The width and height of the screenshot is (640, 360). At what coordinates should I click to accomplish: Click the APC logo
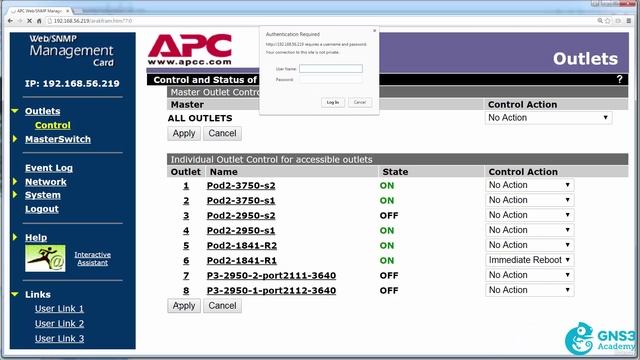tap(190, 50)
